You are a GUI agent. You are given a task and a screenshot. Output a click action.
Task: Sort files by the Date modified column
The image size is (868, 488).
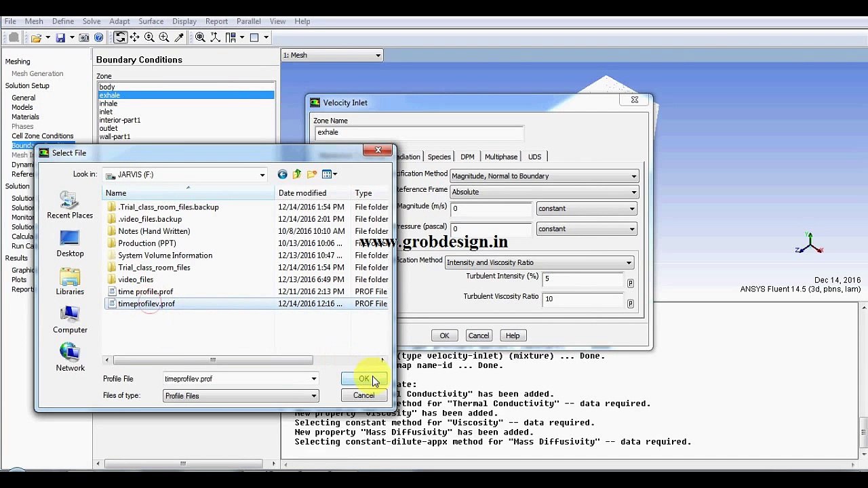coord(313,193)
